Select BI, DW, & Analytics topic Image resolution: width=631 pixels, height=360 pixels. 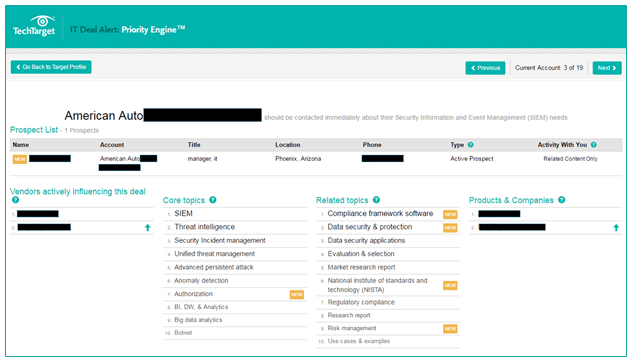click(x=201, y=307)
